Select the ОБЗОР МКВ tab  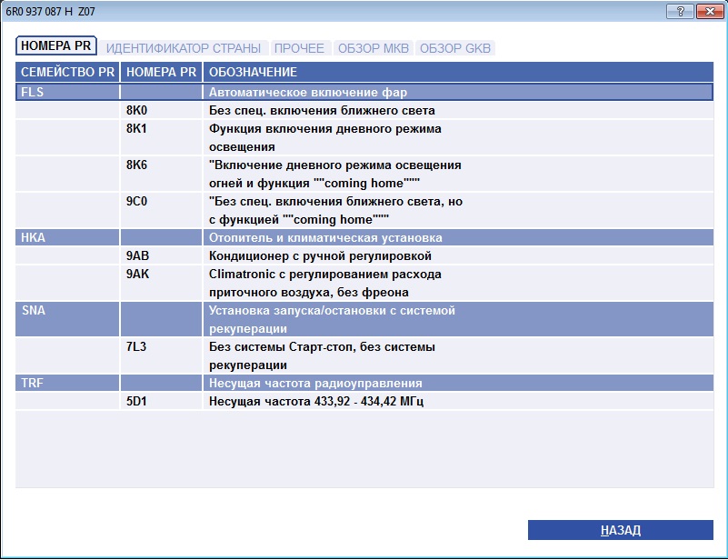click(x=374, y=48)
